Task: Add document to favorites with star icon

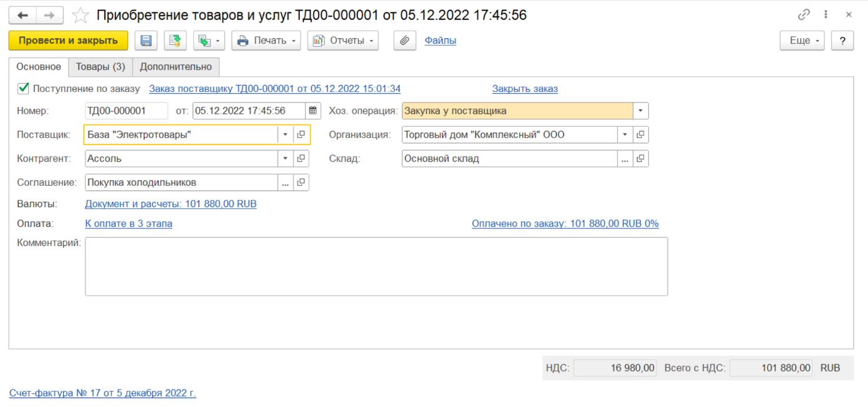Action: click(x=81, y=15)
